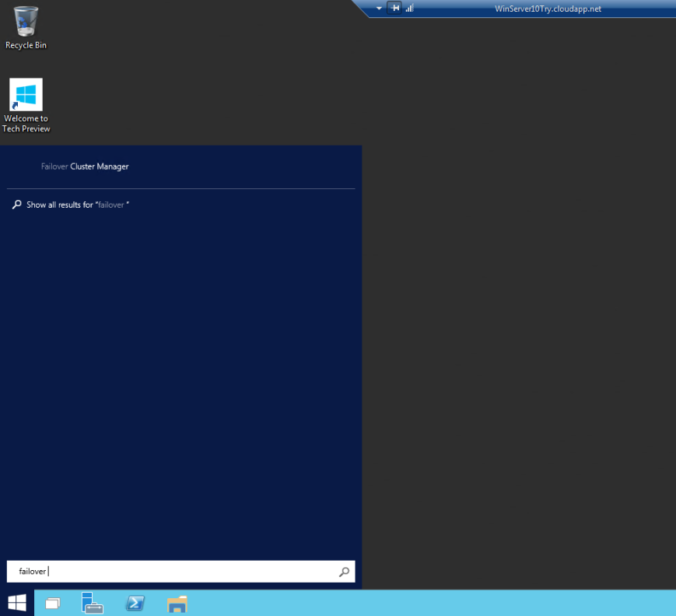The height and width of the screenshot is (616, 676).
Task: Click the connection quality bars on the RDP bar
Action: [408, 8]
